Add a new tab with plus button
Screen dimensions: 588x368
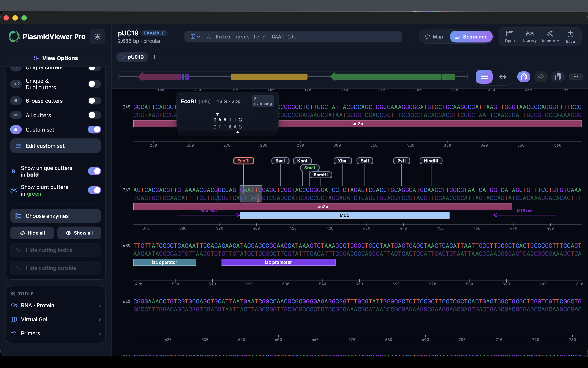pyautogui.click(x=154, y=57)
